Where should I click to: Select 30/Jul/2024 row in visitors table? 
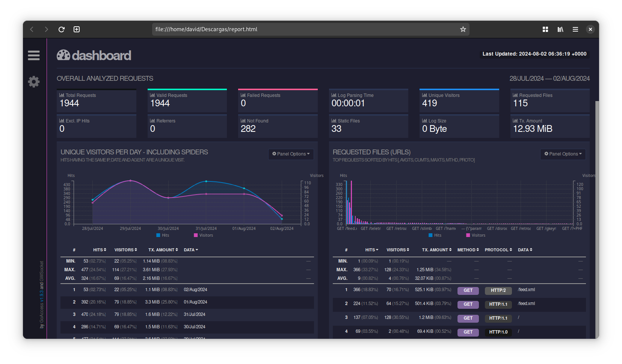click(187, 327)
